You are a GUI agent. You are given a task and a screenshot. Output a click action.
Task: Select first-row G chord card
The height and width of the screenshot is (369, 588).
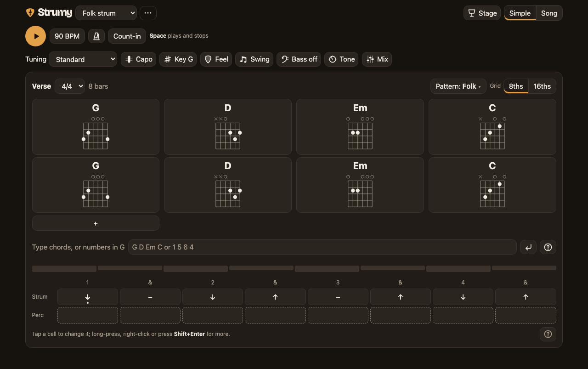pyautogui.click(x=96, y=127)
